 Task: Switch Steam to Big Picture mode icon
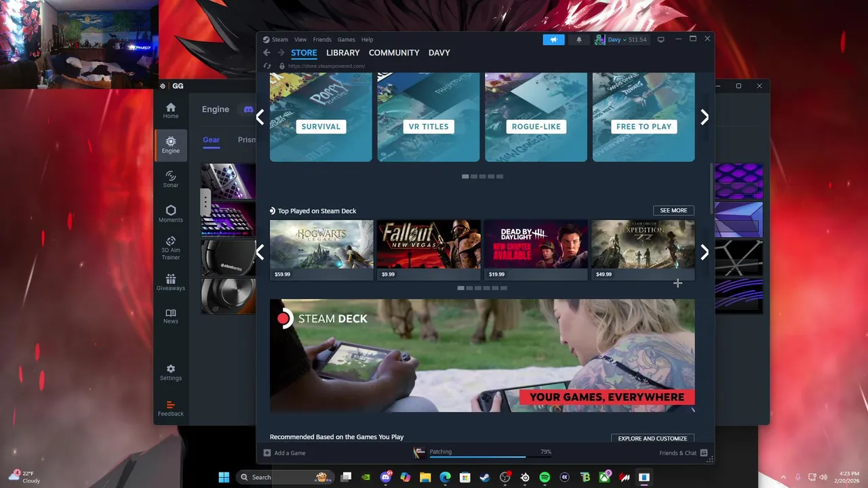coord(660,39)
